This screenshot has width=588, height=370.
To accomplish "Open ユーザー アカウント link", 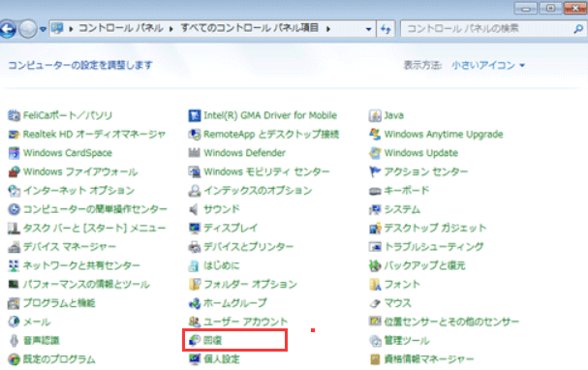I will [x=246, y=322].
